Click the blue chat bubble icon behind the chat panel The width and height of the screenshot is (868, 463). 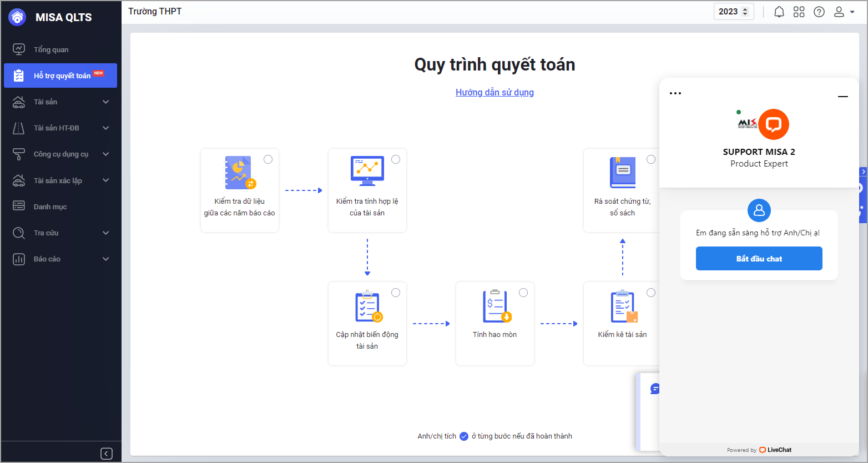pyautogui.click(x=655, y=389)
